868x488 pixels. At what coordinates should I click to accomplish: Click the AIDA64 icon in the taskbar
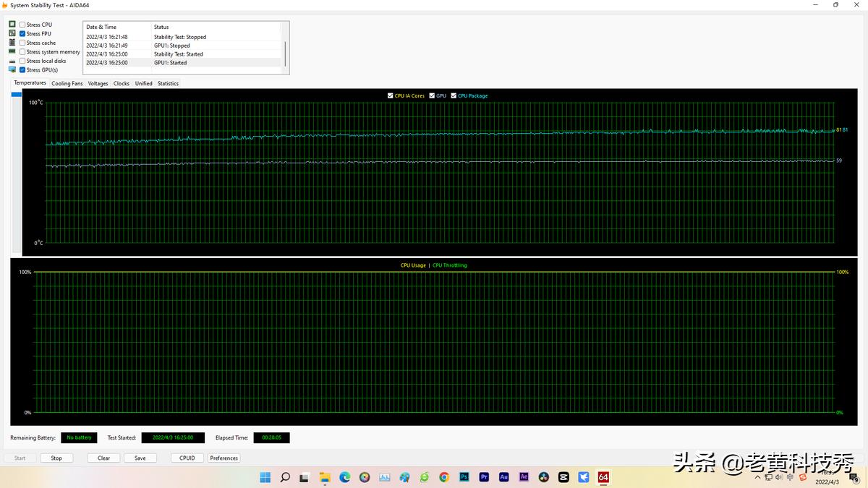click(603, 477)
